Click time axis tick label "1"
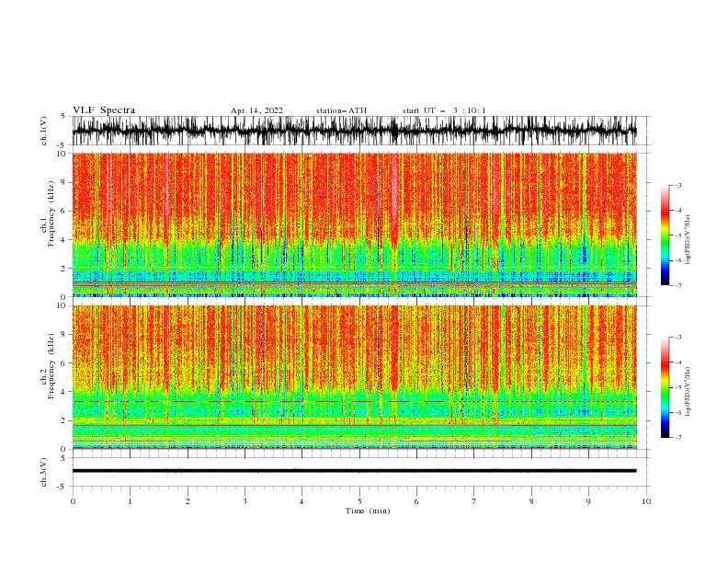 130,501
